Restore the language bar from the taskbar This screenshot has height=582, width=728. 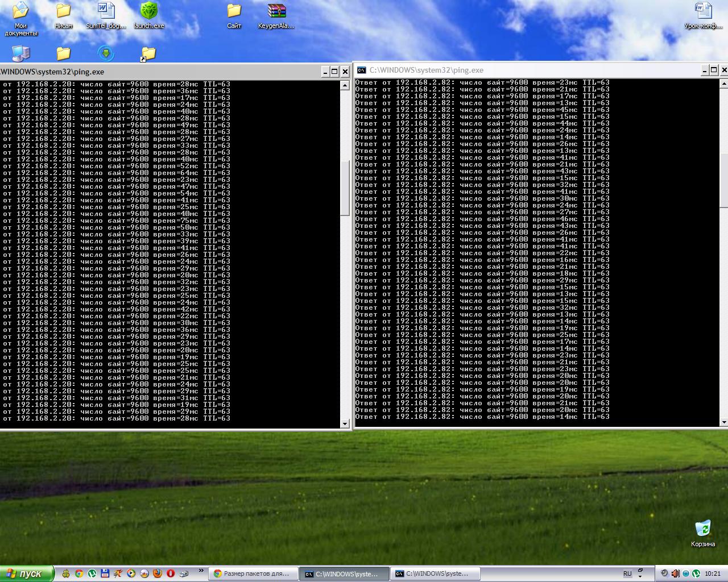(x=640, y=570)
